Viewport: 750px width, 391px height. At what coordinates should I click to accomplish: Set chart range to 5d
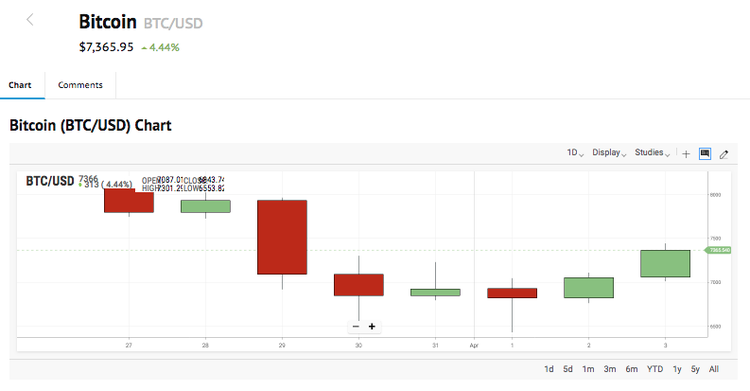(568, 369)
